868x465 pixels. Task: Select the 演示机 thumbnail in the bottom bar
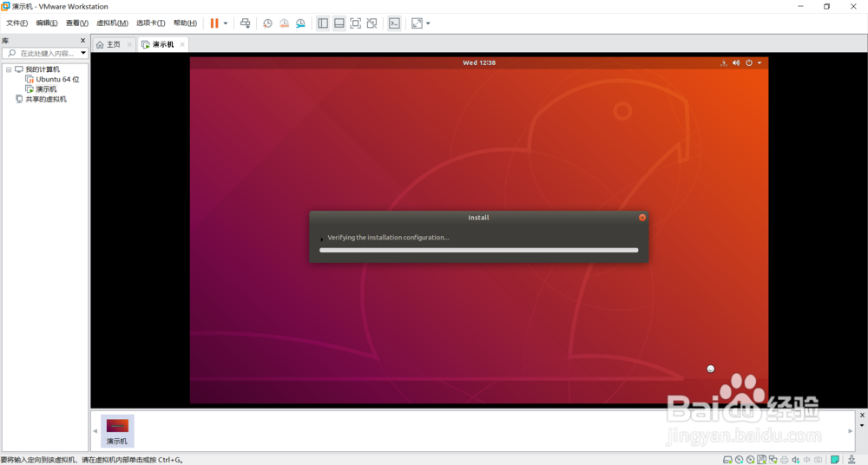click(x=117, y=431)
